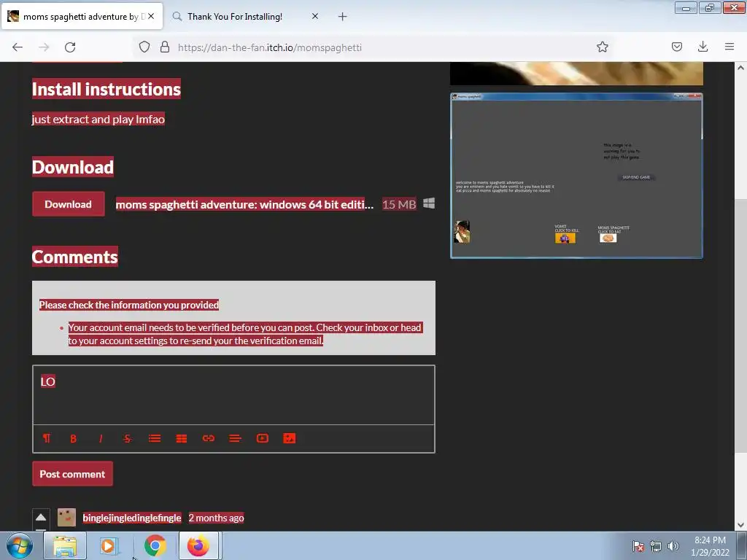Open the Firefox application menu
Image resolution: width=747 pixels, height=560 pixels.
click(729, 47)
